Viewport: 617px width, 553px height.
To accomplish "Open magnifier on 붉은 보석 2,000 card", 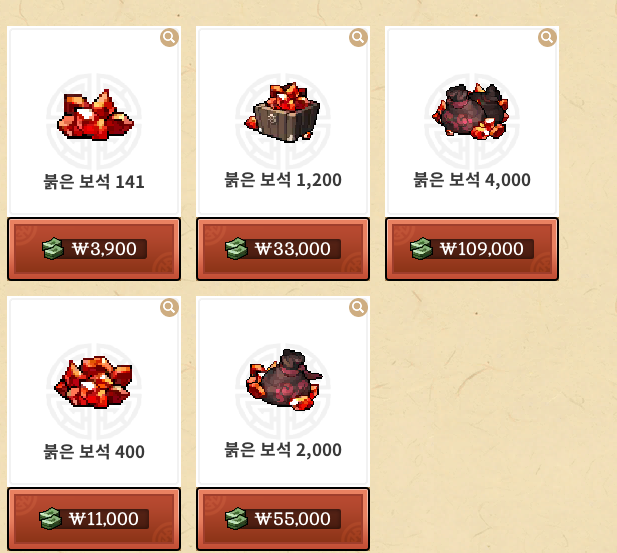I will (x=358, y=307).
